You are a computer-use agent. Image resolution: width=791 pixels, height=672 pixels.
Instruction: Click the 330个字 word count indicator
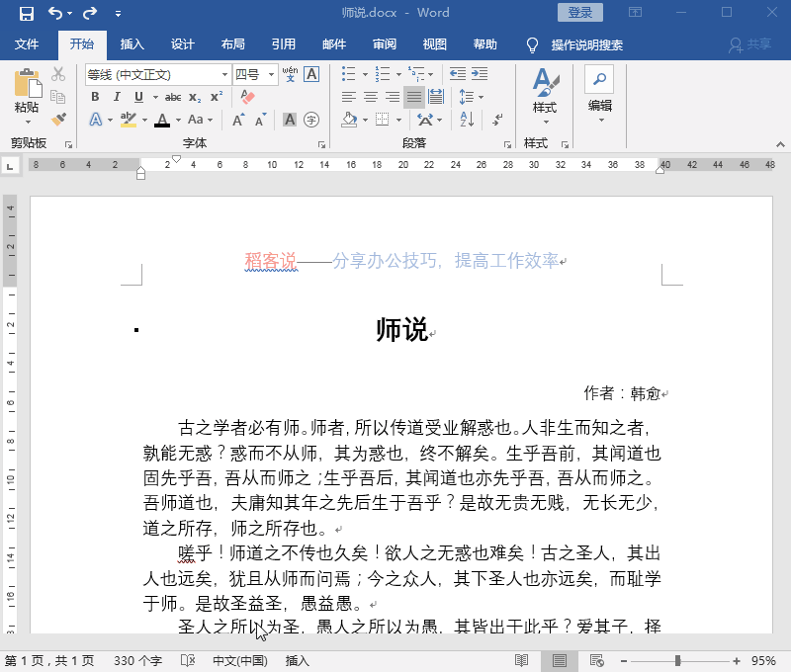[137, 661]
